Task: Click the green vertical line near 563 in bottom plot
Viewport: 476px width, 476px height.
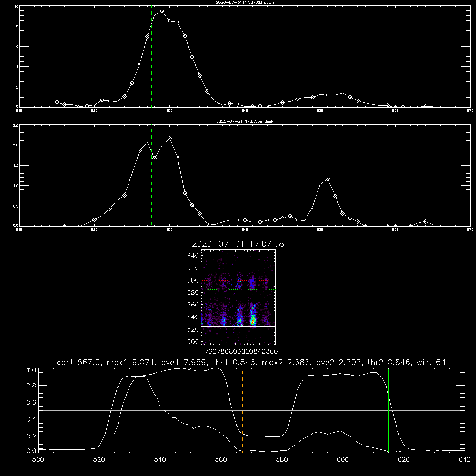Action: (x=229, y=410)
